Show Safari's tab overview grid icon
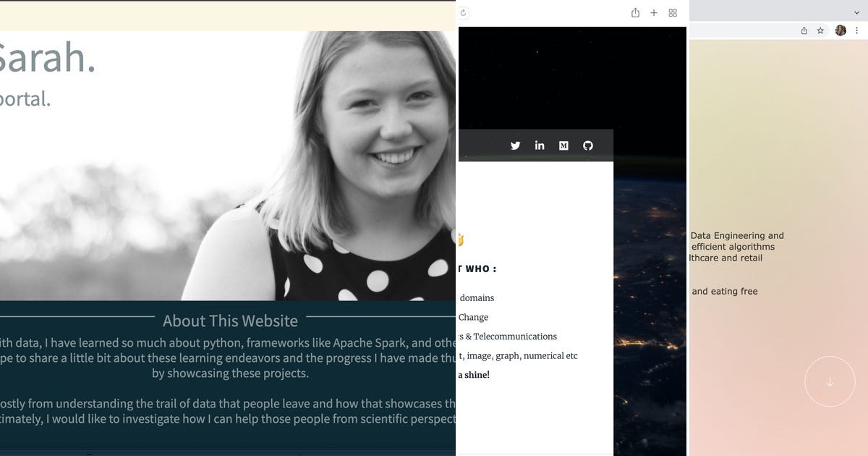Screen dimensions: 868x456 click(672, 12)
